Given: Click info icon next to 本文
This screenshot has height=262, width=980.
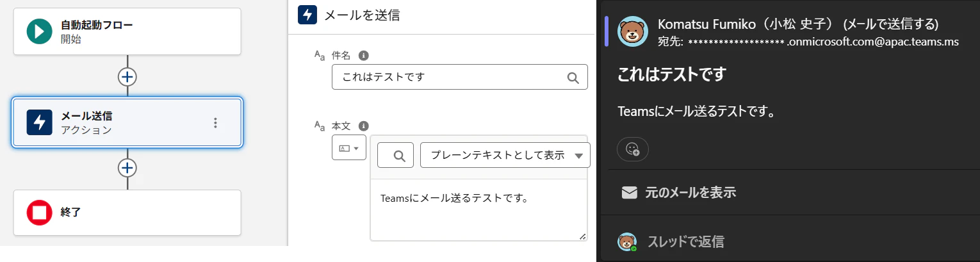Looking at the screenshot, I should (363, 126).
